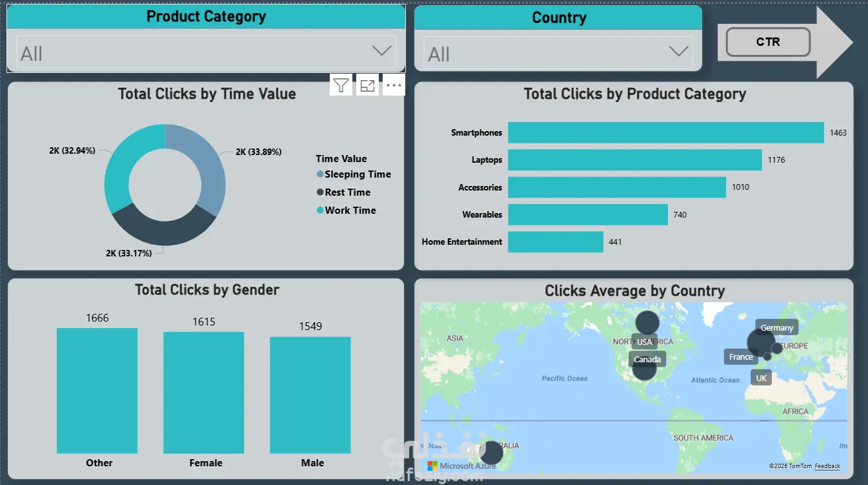Click the Australia bubble on the map

pyautogui.click(x=491, y=453)
